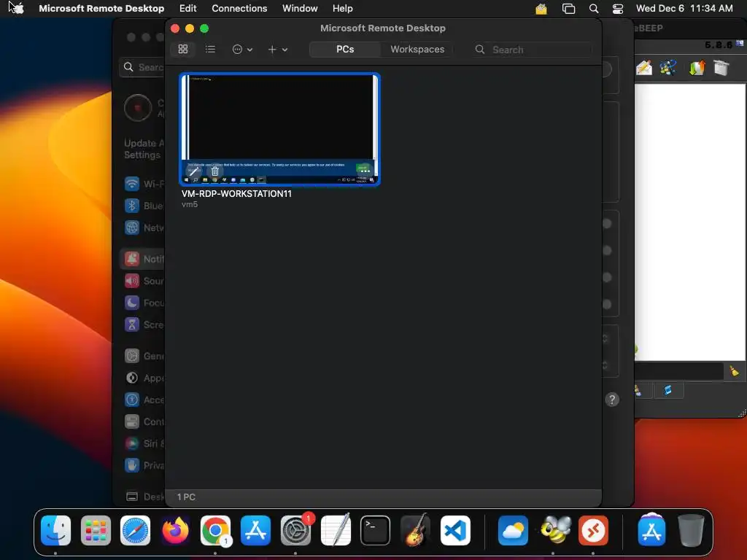Viewport: 747px width, 560px height.
Task: Open the Trash in the Dock
Action: coord(691,530)
